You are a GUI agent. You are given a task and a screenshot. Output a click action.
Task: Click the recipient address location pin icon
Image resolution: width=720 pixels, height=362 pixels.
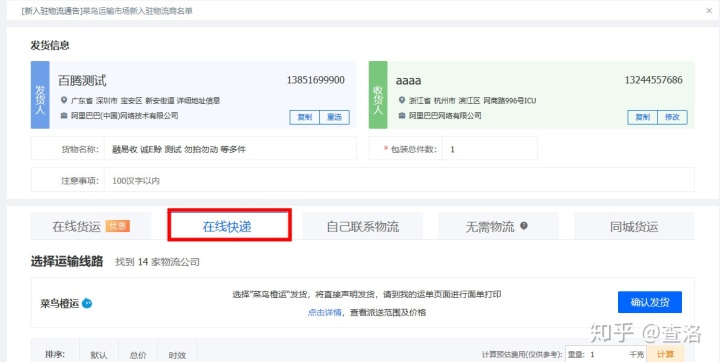click(402, 100)
